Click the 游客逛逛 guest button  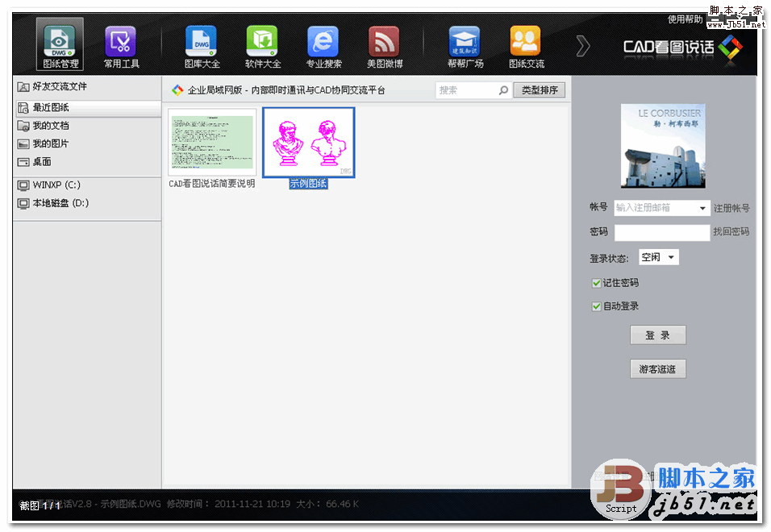tap(658, 369)
